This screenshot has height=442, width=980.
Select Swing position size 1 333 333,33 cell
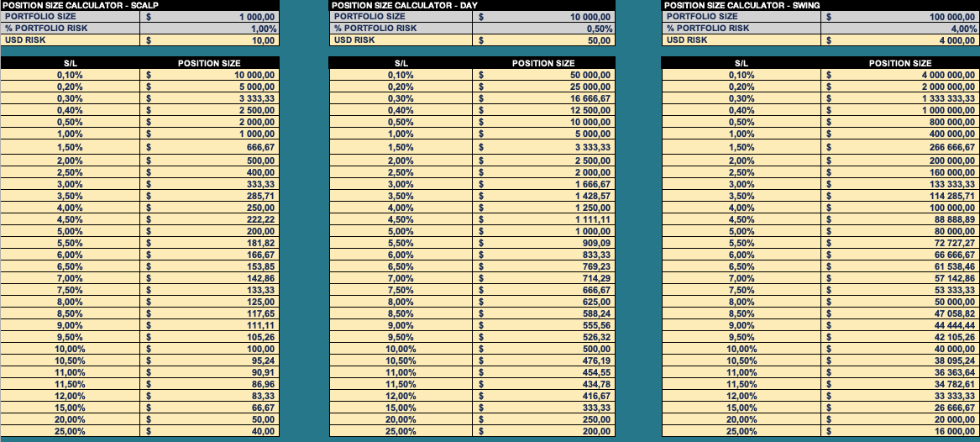click(x=899, y=99)
